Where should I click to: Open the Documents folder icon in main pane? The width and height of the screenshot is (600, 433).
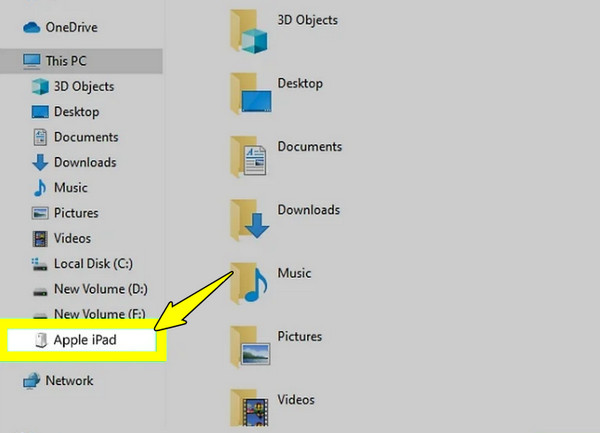tap(249, 157)
